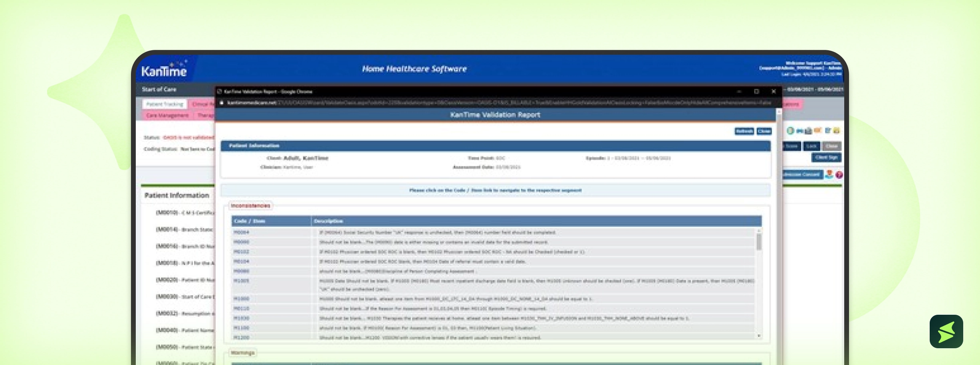The height and width of the screenshot is (365, 980).
Task: Click the gray Close button on Start of Care page
Action: 832,146
